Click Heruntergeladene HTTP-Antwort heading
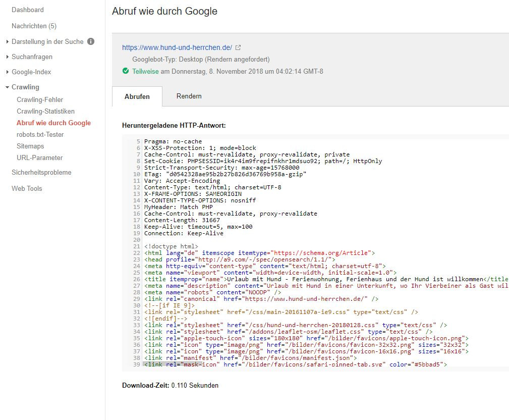The height and width of the screenshot is (420, 509). 174,125
